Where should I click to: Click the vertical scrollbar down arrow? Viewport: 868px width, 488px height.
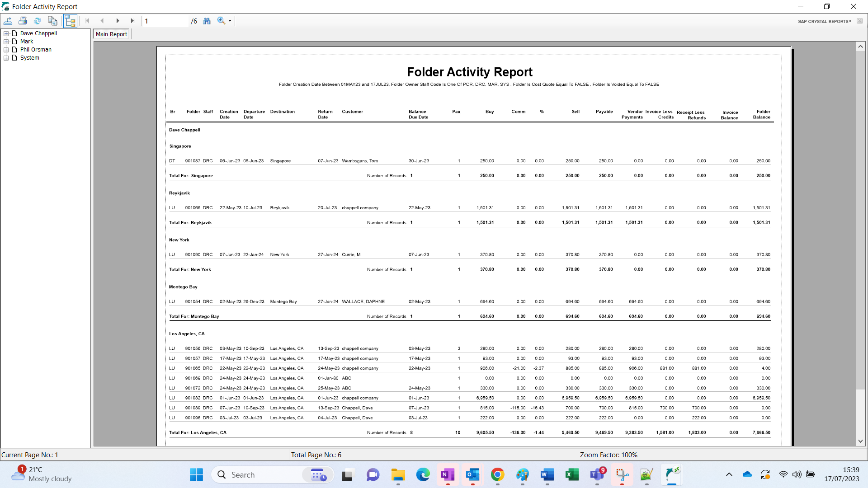click(x=860, y=441)
